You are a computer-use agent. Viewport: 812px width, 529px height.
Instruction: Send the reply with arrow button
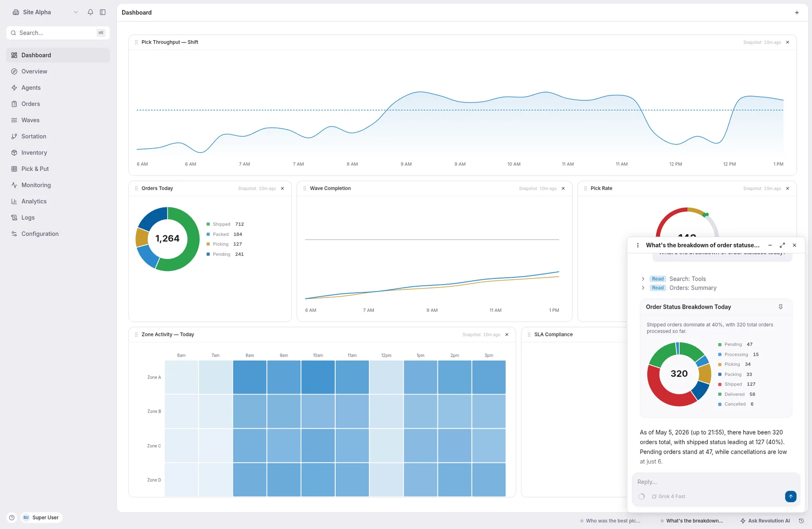coord(790,497)
